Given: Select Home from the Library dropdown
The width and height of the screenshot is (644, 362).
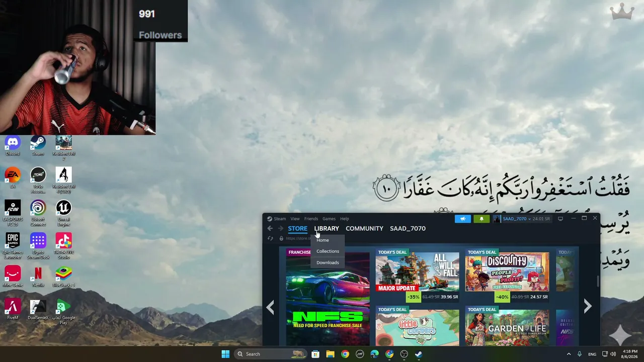Looking at the screenshot, I should tap(328, 240).
